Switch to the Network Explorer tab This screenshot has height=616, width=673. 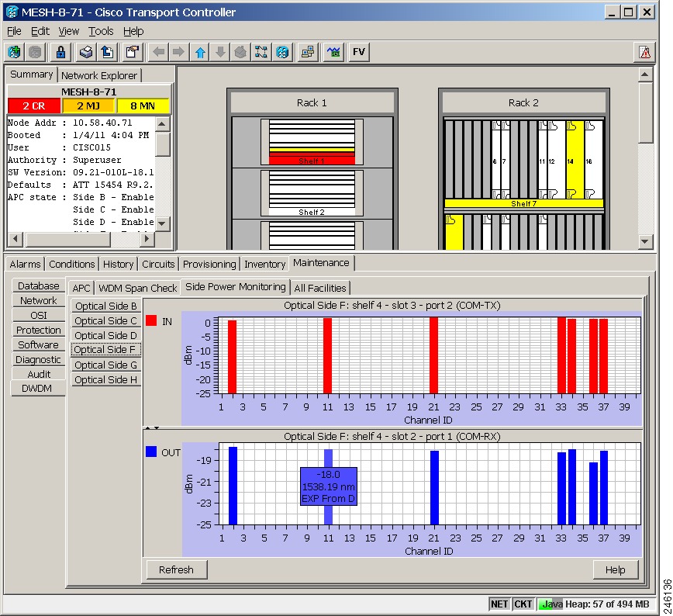[x=99, y=75]
